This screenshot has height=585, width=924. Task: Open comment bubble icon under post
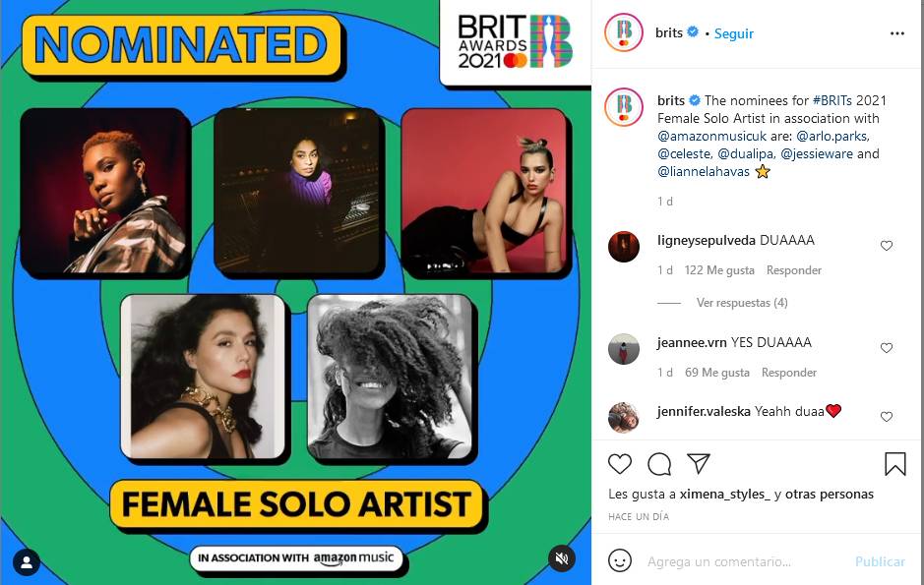(x=659, y=464)
